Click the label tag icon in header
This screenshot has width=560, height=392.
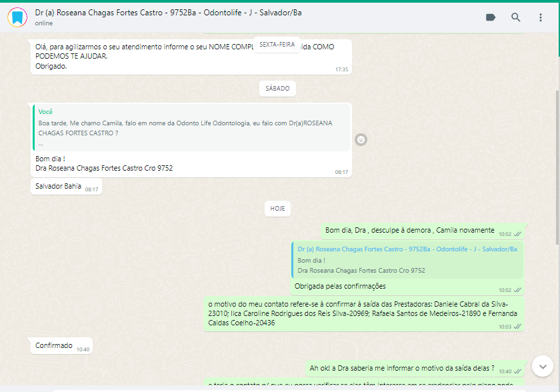pos(491,17)
